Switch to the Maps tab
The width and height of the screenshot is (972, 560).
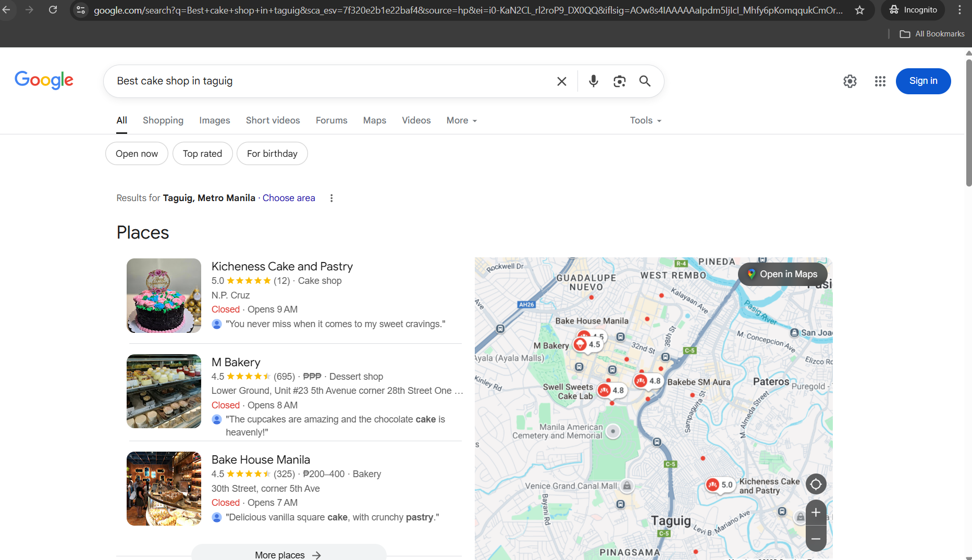pyautogui.click(x=375, y=120)
